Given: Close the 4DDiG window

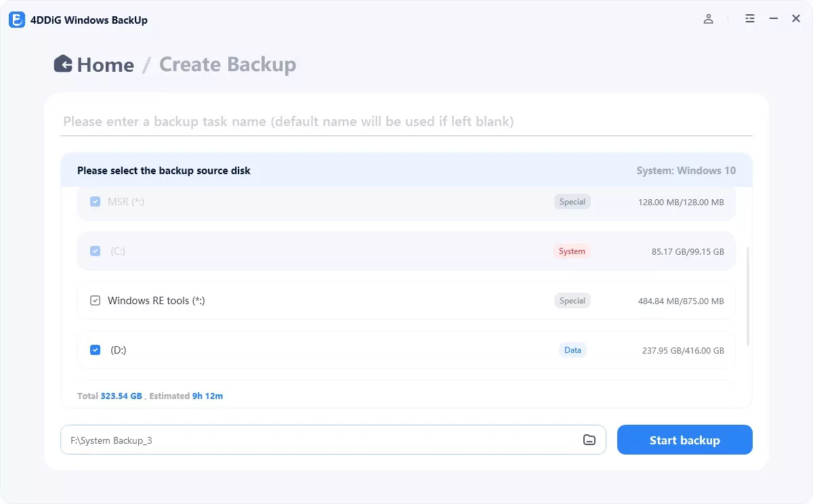Looking at the screenshot, I should click(x=796, y=19).
